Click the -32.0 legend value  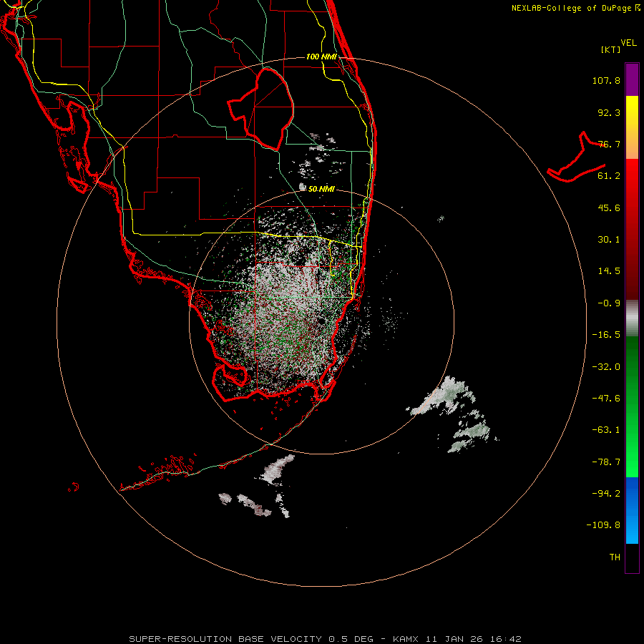click(606, 367)
